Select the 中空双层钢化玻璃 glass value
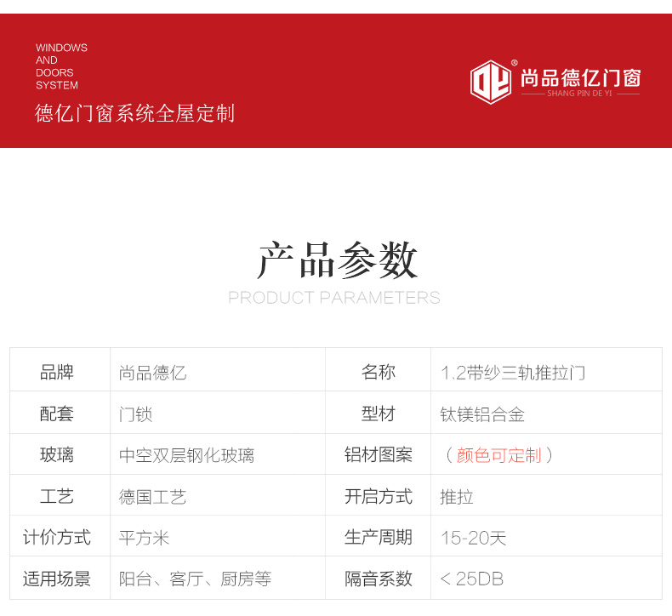This screenshot has height=616, width=672. click(x=187, y=455)
